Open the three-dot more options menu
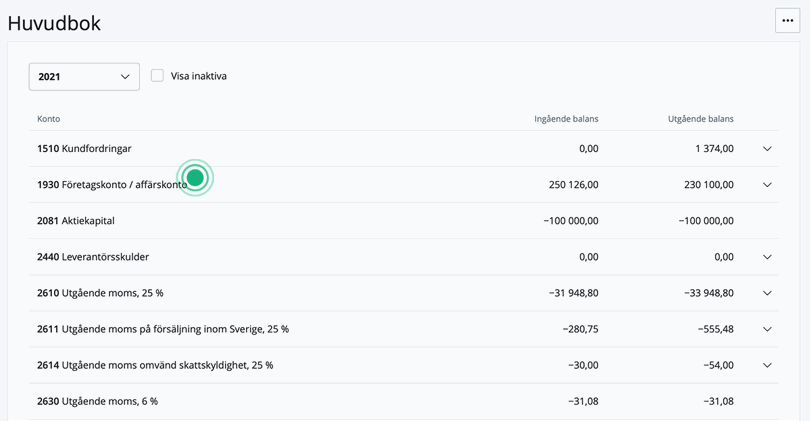810x421 pixels. tap(787, 20)
